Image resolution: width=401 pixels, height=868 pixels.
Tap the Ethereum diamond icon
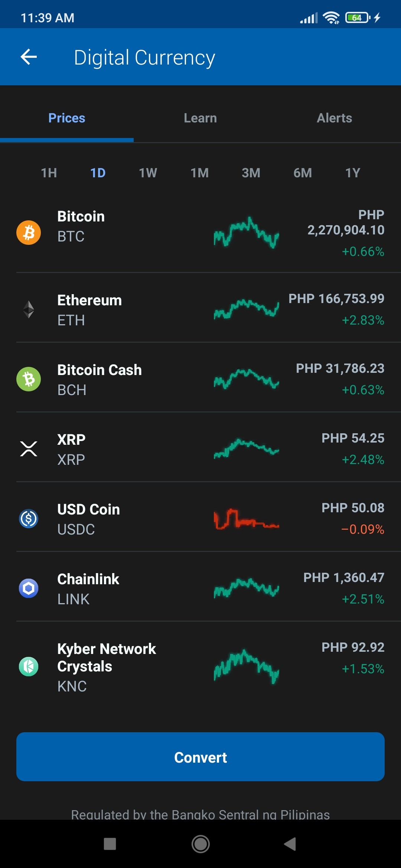[29, 309]
